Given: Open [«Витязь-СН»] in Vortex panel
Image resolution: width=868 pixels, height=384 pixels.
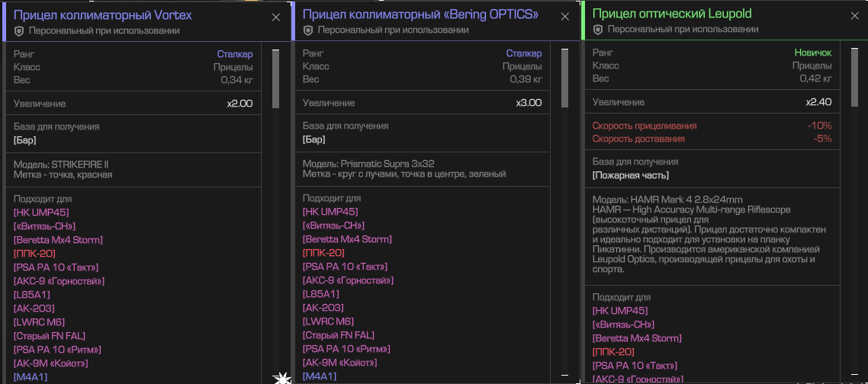Looking at the screenshot, I should tap(44, 226).
